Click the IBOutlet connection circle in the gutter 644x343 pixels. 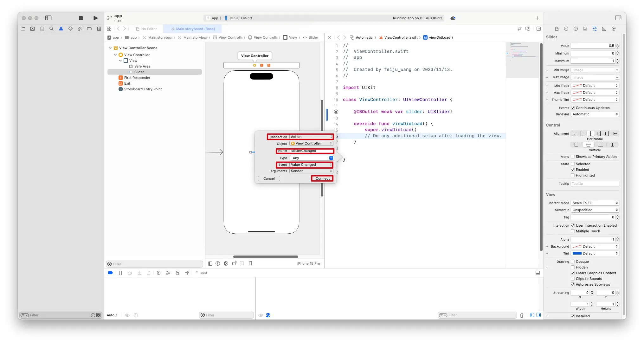point(336,112)
